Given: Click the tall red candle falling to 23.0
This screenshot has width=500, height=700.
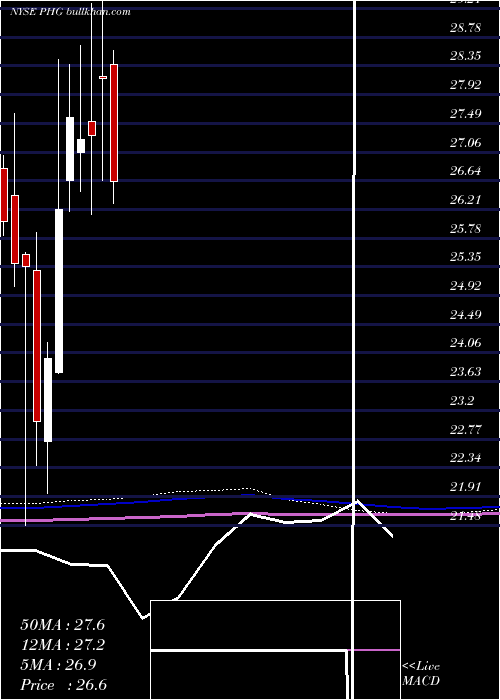Looking at the screenshot, I should pyautogui.click(x=37, y=346).
